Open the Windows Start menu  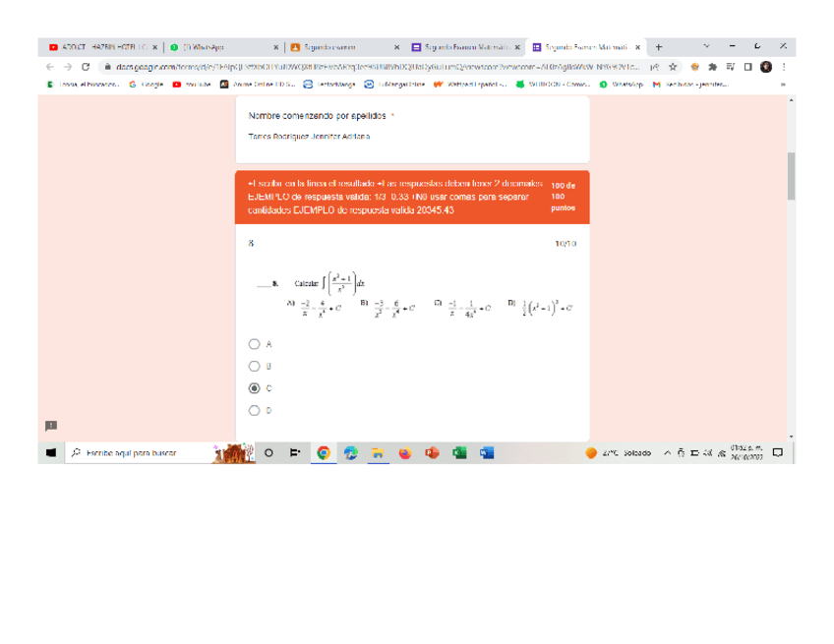pos(51,452)
